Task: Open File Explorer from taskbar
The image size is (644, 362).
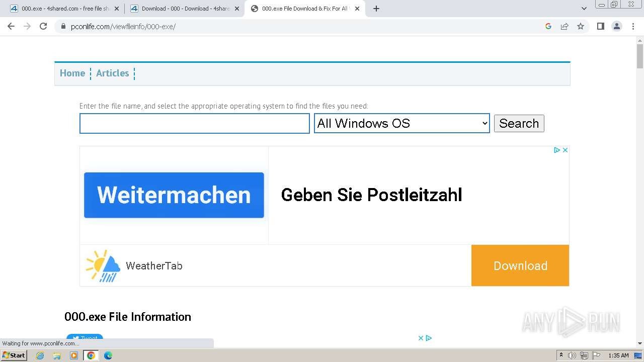Action: click(57, 355)
